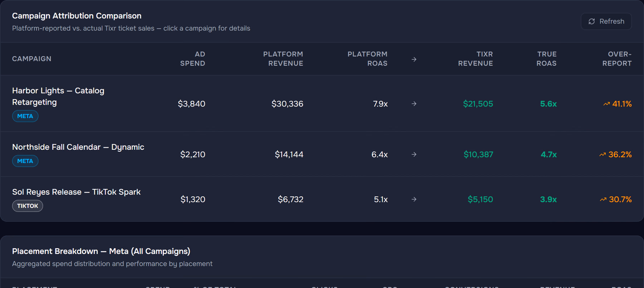
Task: Click the TIKTOK badge
Action: pos(28,206)
